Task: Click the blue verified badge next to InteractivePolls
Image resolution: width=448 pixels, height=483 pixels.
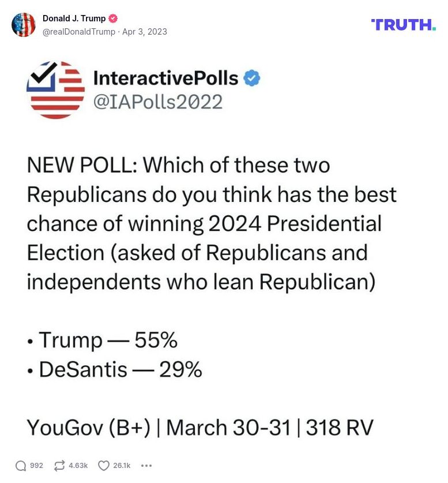Action: pyautogui.click(x=251, y=78)
